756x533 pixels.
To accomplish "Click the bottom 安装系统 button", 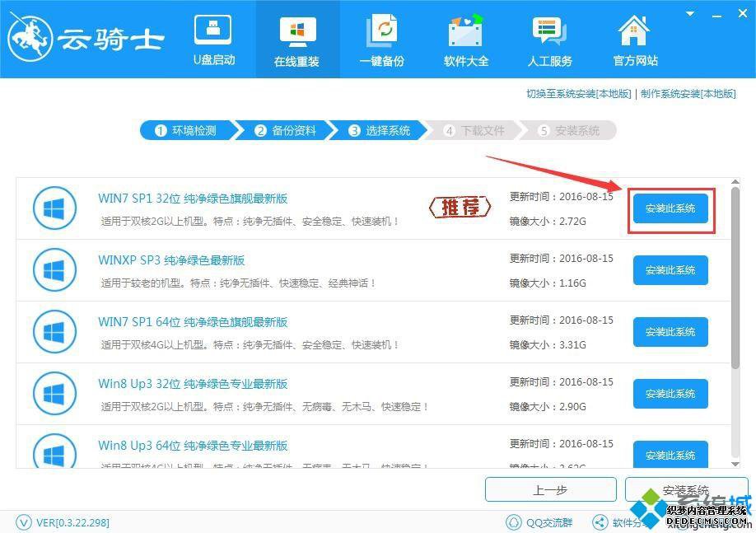I will coord(686,490).
